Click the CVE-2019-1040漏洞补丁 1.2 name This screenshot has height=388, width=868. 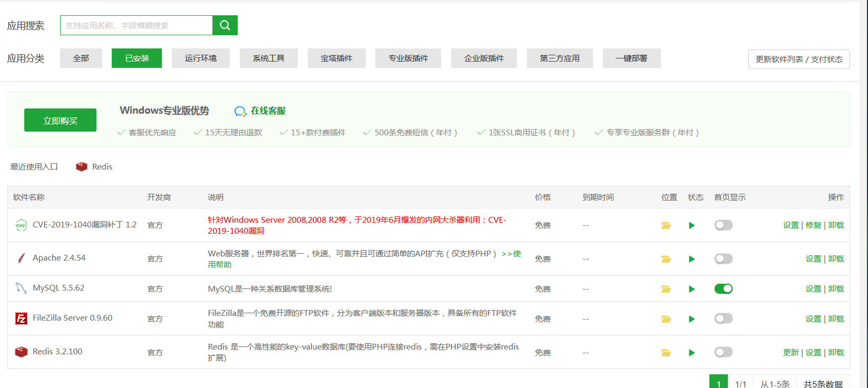(x=84, y=225)
